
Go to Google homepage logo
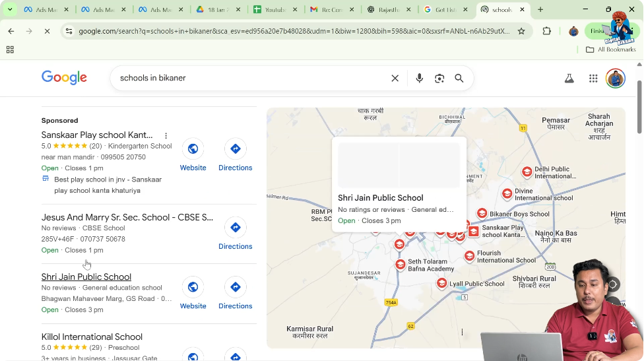pyautogui.click(x=64, y=78)
